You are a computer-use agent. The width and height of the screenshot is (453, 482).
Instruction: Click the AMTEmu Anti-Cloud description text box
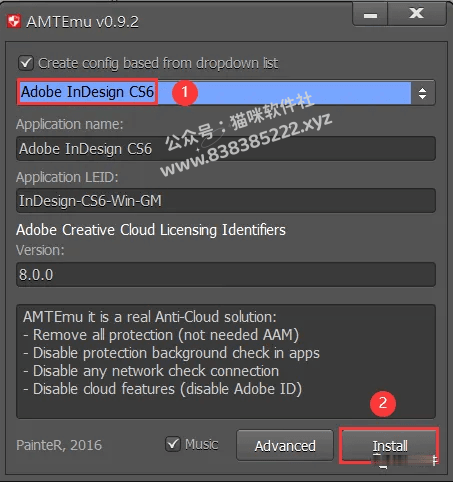point(226,361)
